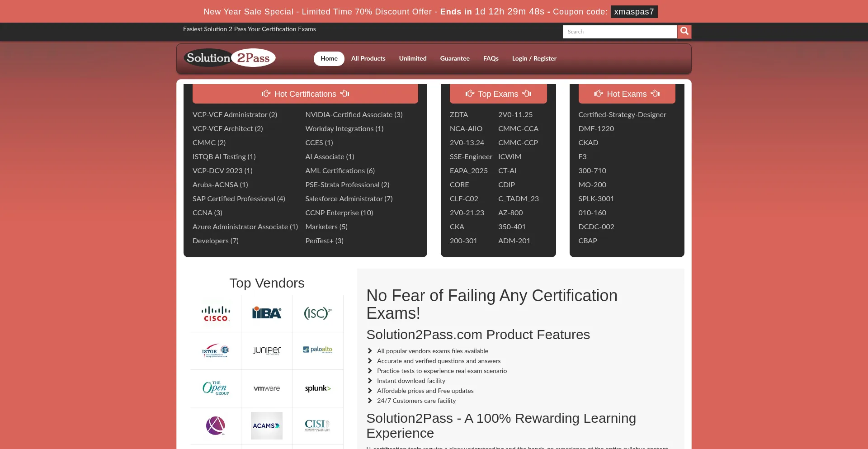Open the IIBA vendor logo
Screen dimensions: 868x449
[x=267, y=313]
